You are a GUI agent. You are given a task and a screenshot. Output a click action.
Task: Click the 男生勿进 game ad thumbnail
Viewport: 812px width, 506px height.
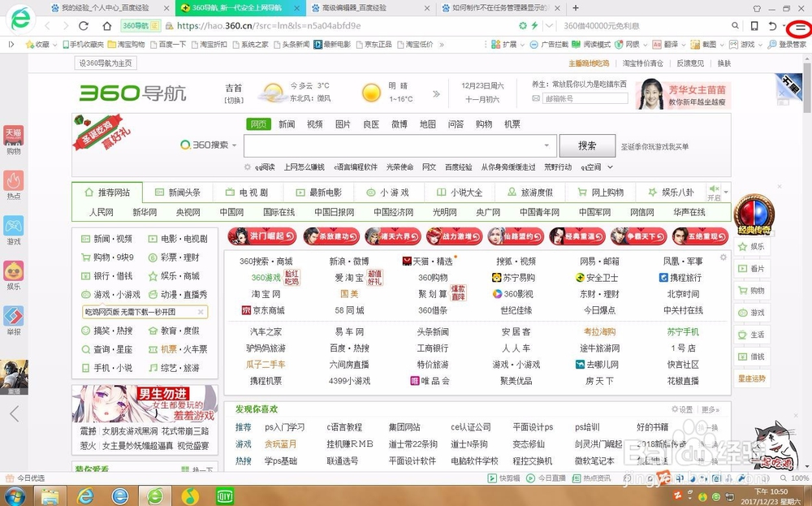(145, 404)
